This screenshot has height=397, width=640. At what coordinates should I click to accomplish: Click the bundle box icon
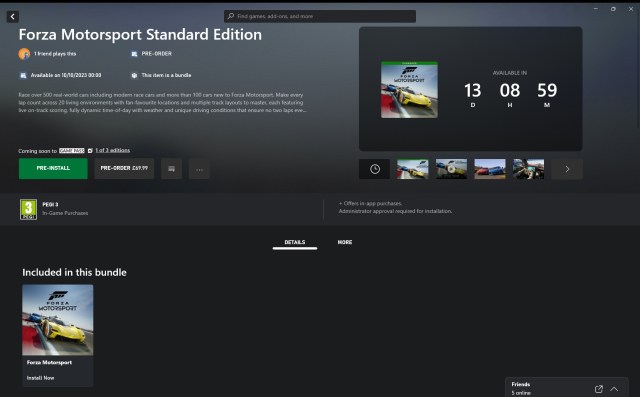(134, 75)
